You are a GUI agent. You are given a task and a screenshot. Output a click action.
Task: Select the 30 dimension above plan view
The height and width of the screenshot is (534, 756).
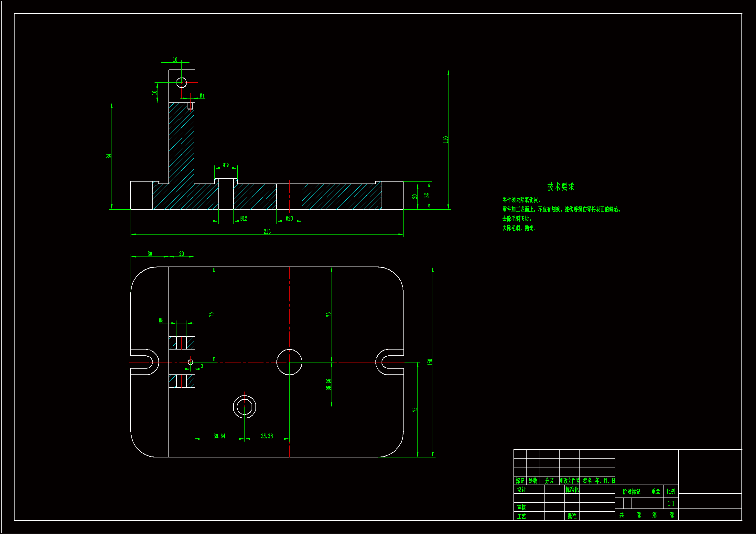(150, 254)
